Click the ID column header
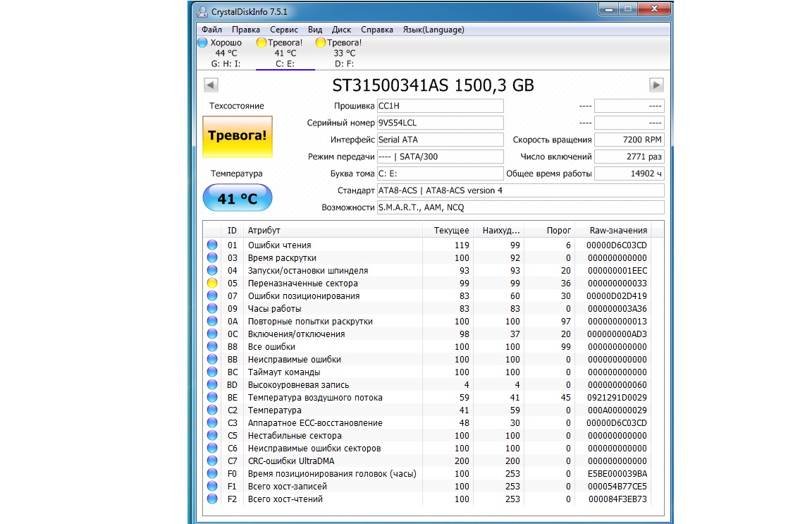The width and height of the screenshot is (812, 524). tap(232, 230)
